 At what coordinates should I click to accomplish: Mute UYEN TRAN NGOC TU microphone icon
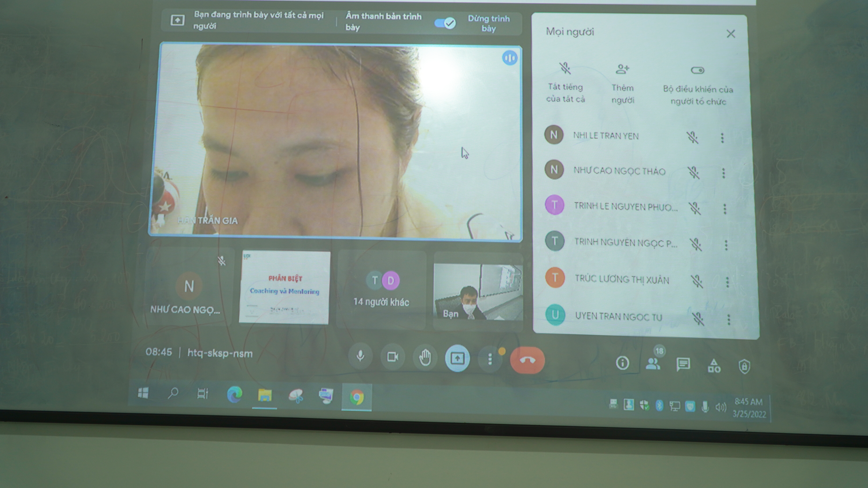pos(698,318)
